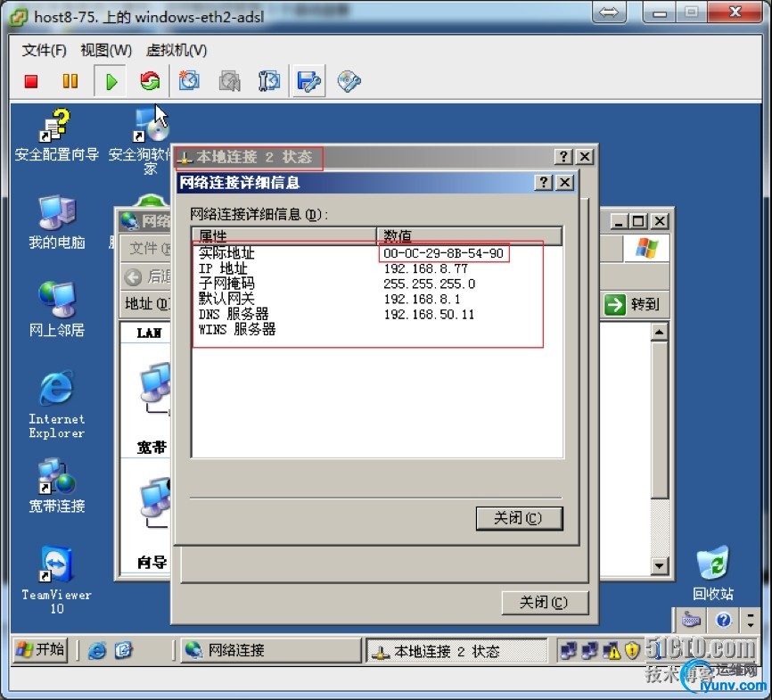This screenshot has height=700, width=772.
Task: Take a snapshot of the VM
Action: click(x=190, y=81)
